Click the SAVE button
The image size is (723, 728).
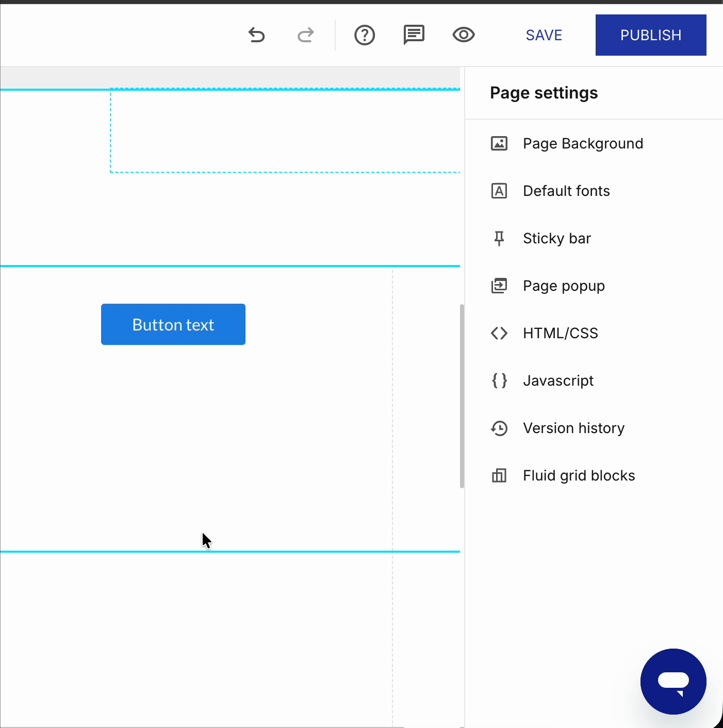click(x=544, y=35)
